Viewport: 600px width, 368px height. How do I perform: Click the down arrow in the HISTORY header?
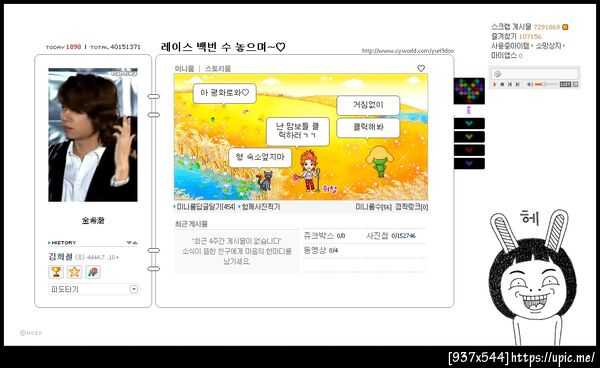tap(129, 243)
